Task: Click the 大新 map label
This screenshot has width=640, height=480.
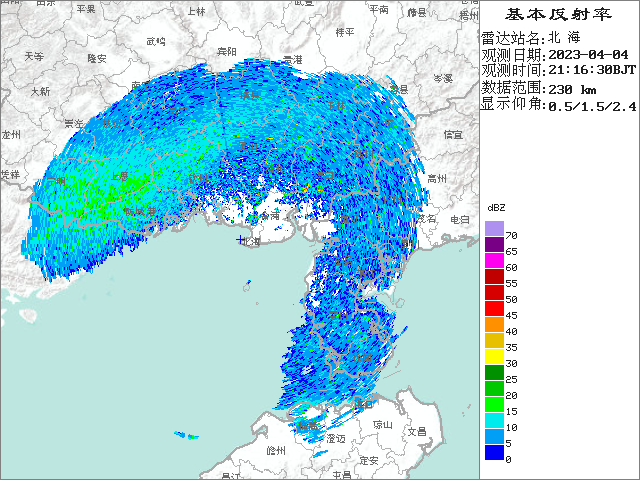Action: 41,91
